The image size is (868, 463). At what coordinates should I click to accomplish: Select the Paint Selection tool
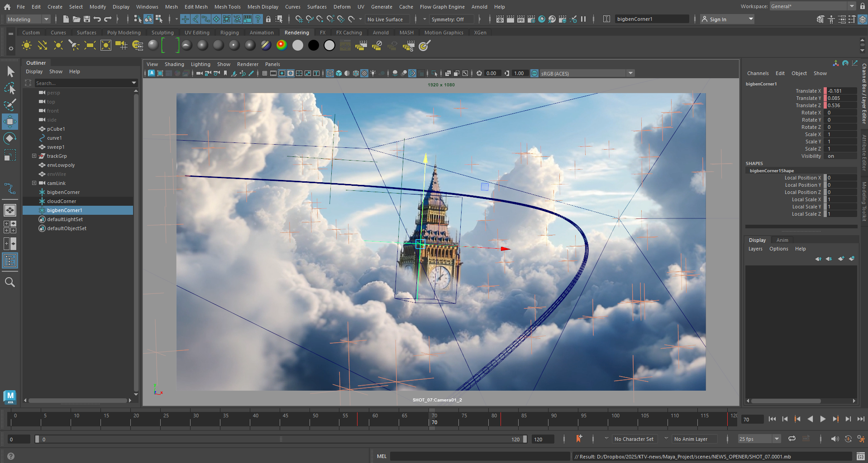pyautogui.click(x=10, y=105)
